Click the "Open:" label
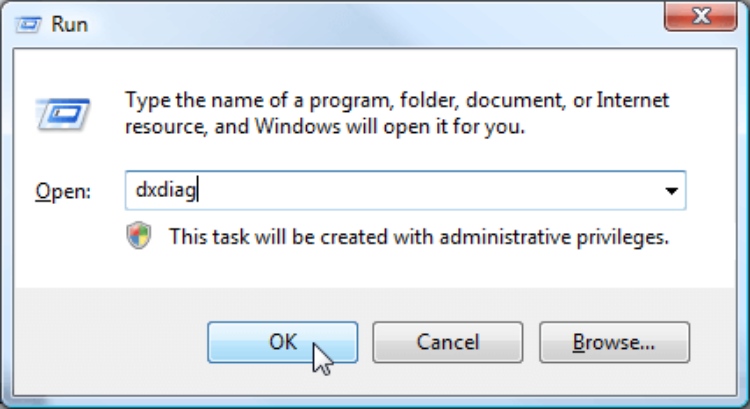This screenshot has width=750, height=409. coord(63,191)
